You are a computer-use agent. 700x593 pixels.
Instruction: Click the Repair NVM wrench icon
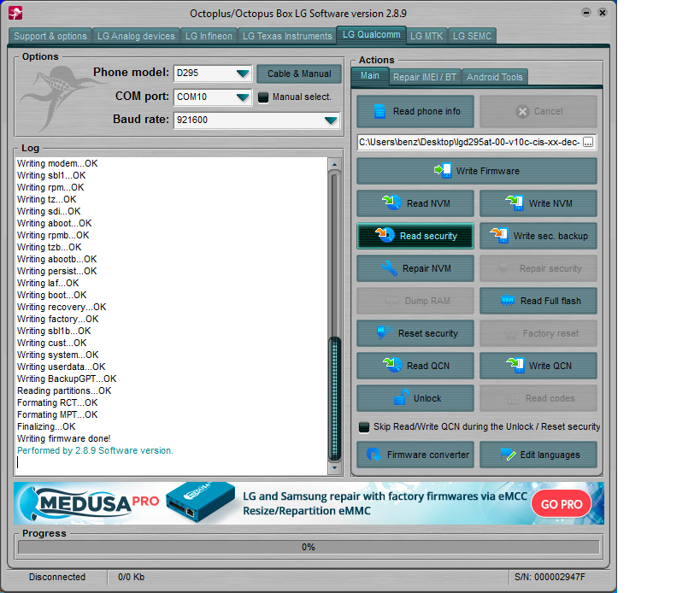(x=389, y=268)
